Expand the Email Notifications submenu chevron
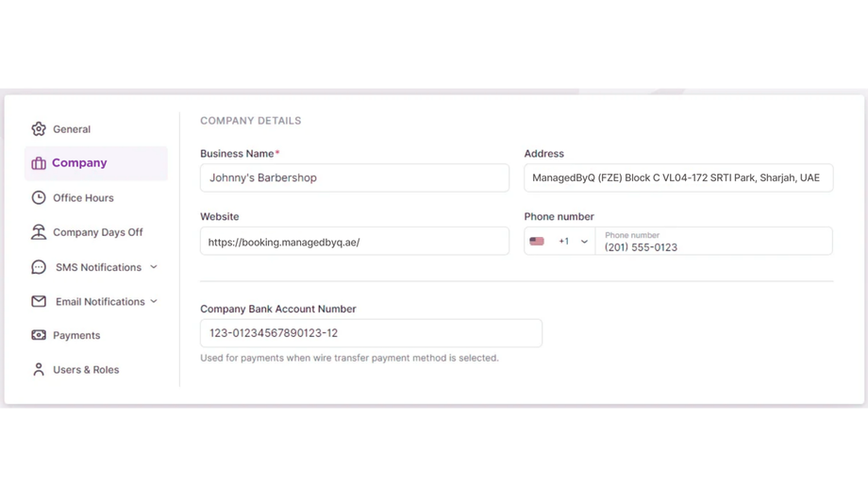The image size is (868, 488). click(154, 302)
